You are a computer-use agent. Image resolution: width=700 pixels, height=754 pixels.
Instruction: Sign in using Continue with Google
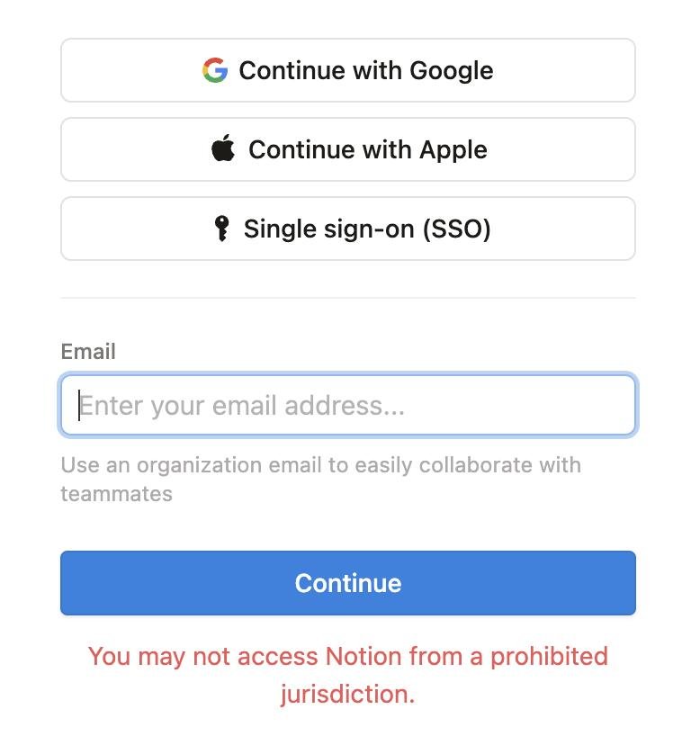(x=348, y=70)
